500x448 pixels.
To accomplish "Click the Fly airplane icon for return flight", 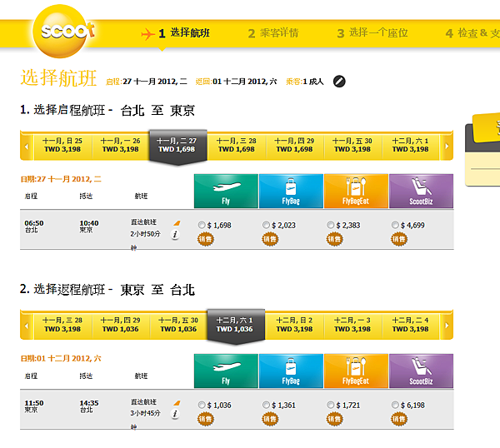I will click(226, 371).
